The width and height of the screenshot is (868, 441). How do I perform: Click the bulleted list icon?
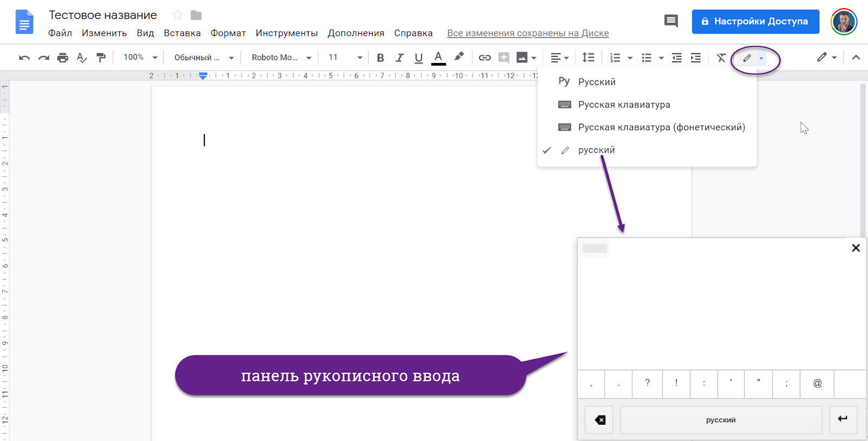tap(647, 57)
